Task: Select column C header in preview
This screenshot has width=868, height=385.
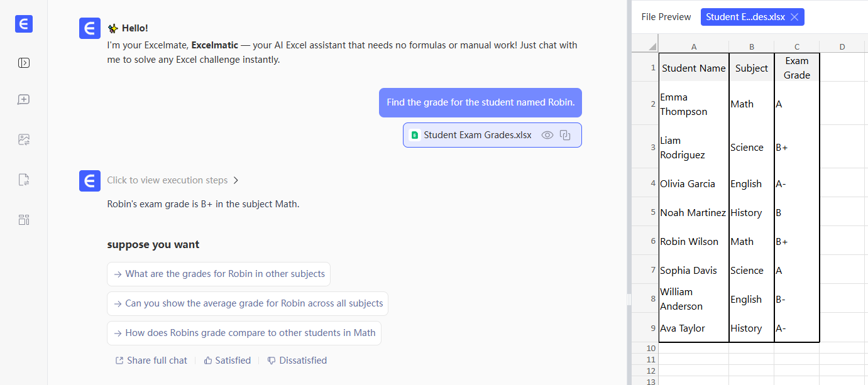Action: [x=796, y=46]
